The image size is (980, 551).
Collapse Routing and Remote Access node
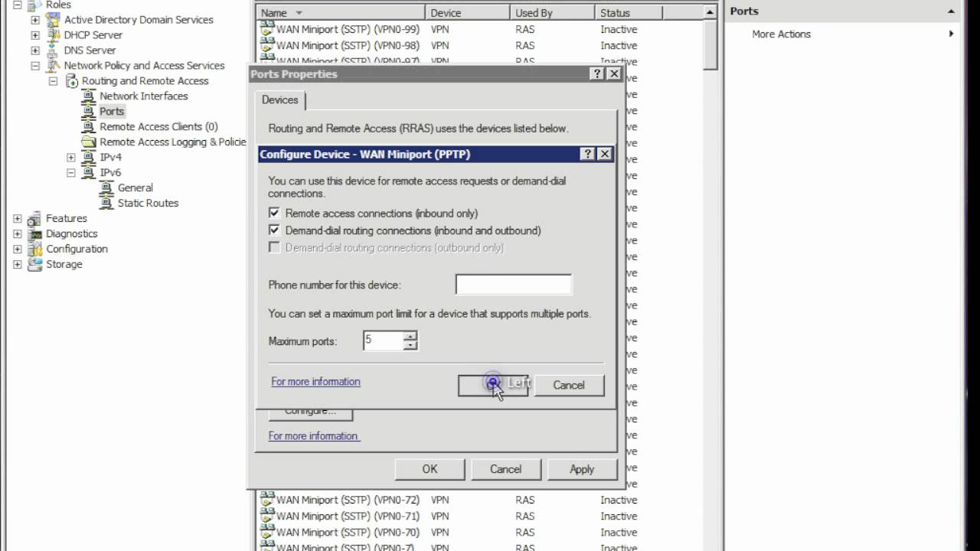[53, 81]
